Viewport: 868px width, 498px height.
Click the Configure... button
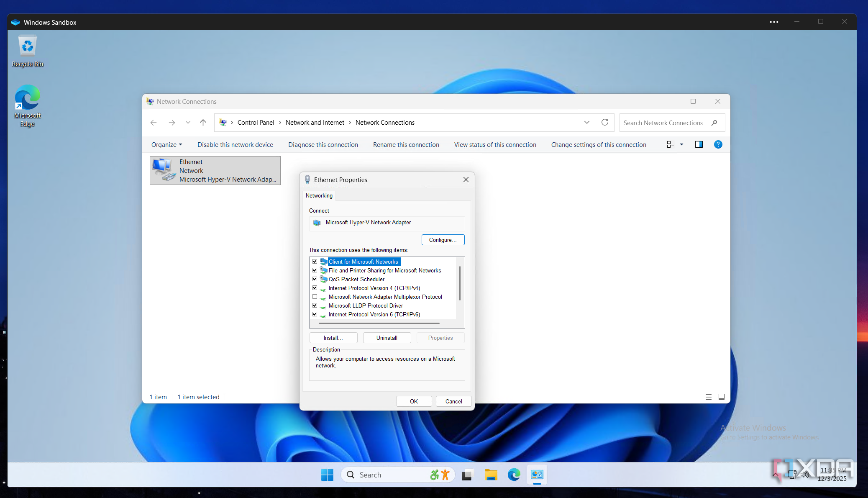pos(443,240)
